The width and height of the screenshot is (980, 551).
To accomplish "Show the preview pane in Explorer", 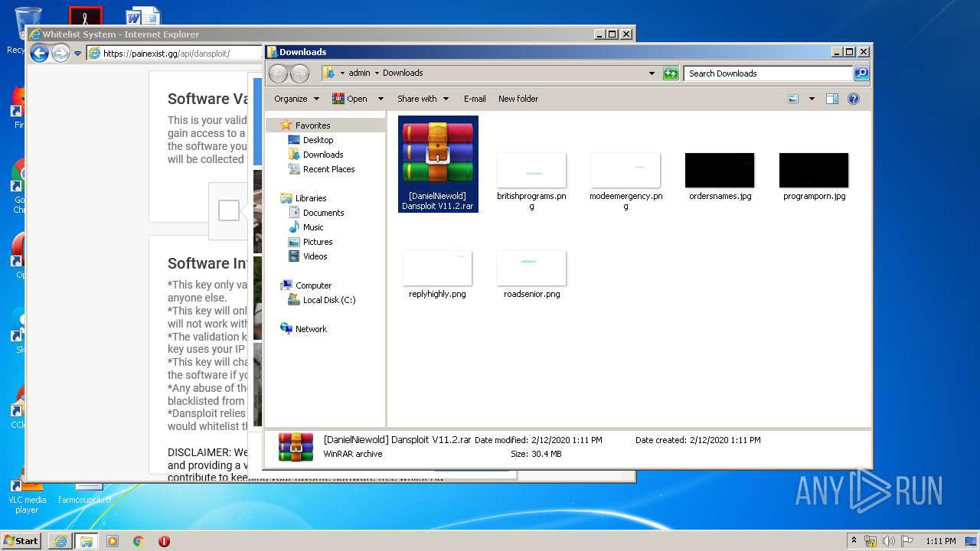I will (832, 99).
